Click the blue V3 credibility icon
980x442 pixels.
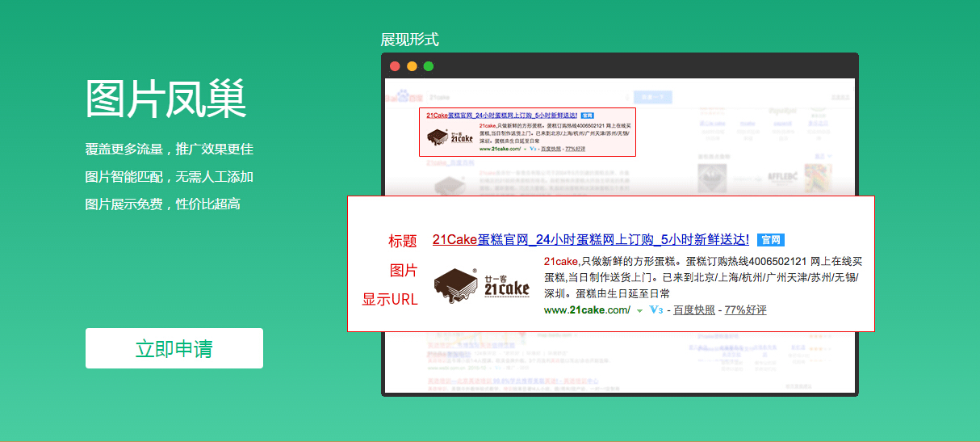tap(655, 310)
